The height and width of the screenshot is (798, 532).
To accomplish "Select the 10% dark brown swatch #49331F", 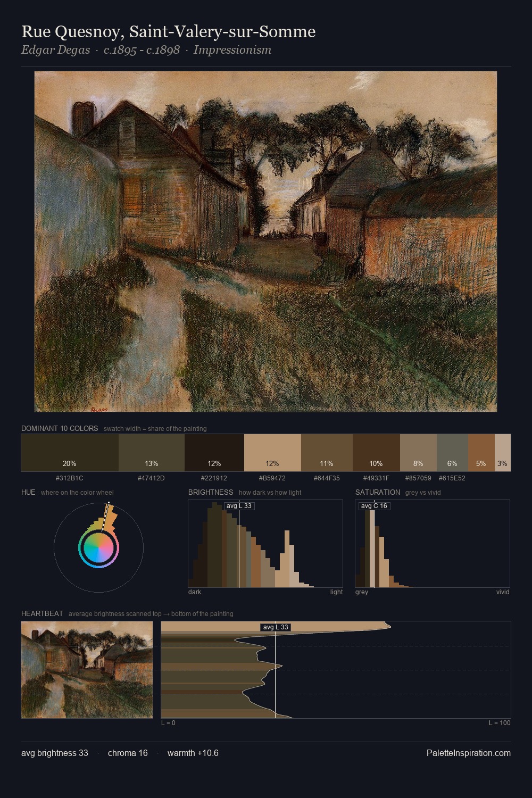I will (x=376, y=453).
